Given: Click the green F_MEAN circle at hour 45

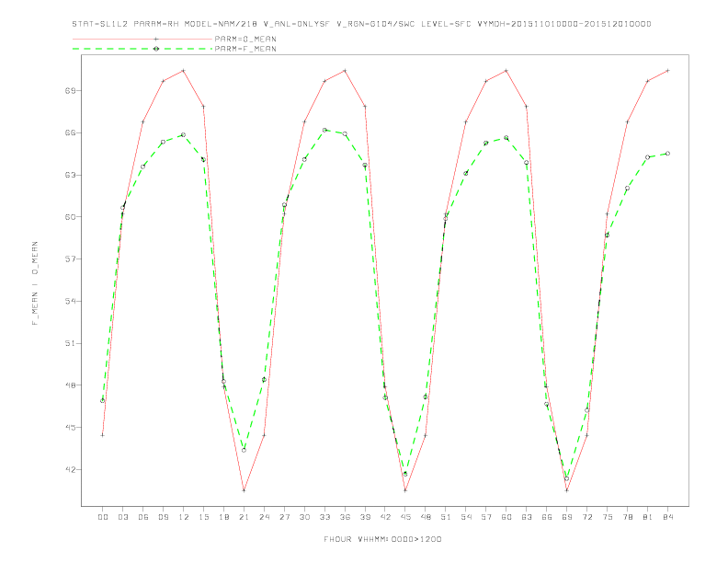Looking at the screenshot, I should [x=405, y=474].
